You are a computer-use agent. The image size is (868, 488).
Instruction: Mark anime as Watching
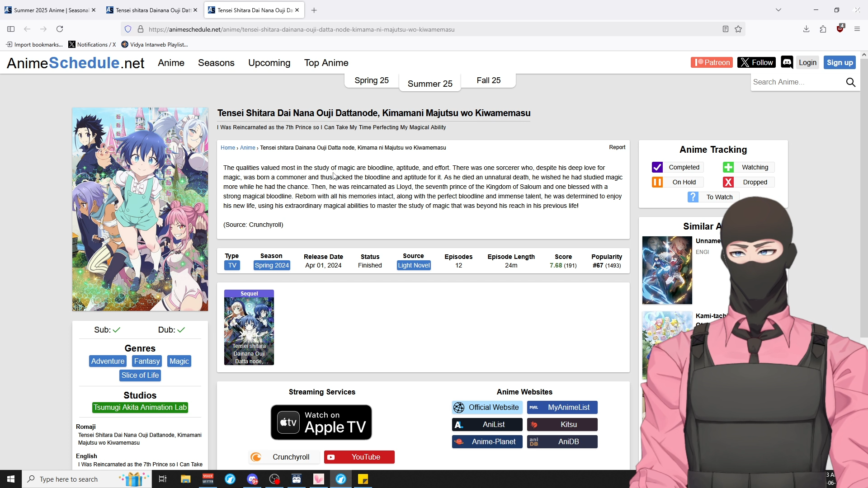pyautogui.click(x=748, y=167)
